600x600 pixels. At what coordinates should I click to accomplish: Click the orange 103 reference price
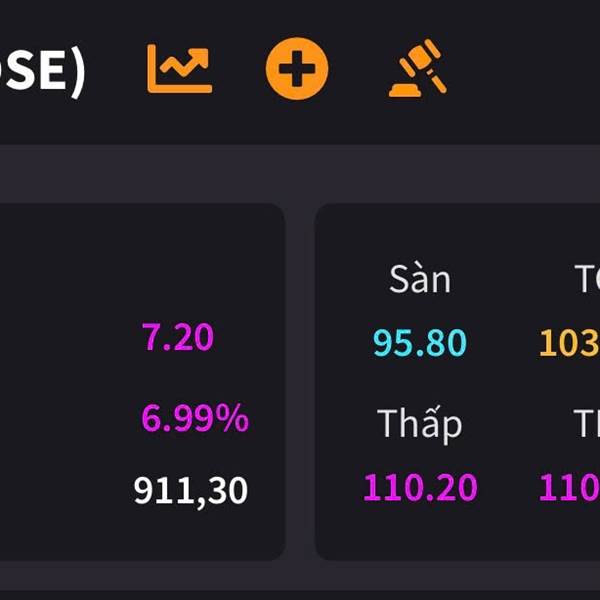[x=570, y=344]
